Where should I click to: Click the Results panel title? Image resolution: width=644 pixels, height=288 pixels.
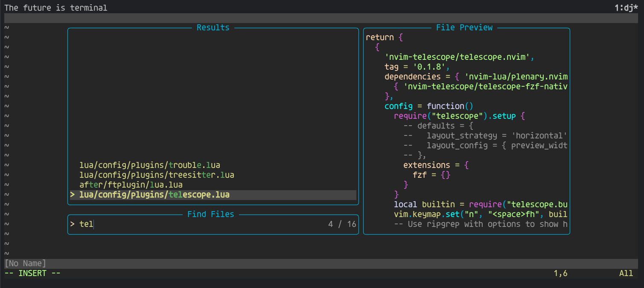(213, 27)
